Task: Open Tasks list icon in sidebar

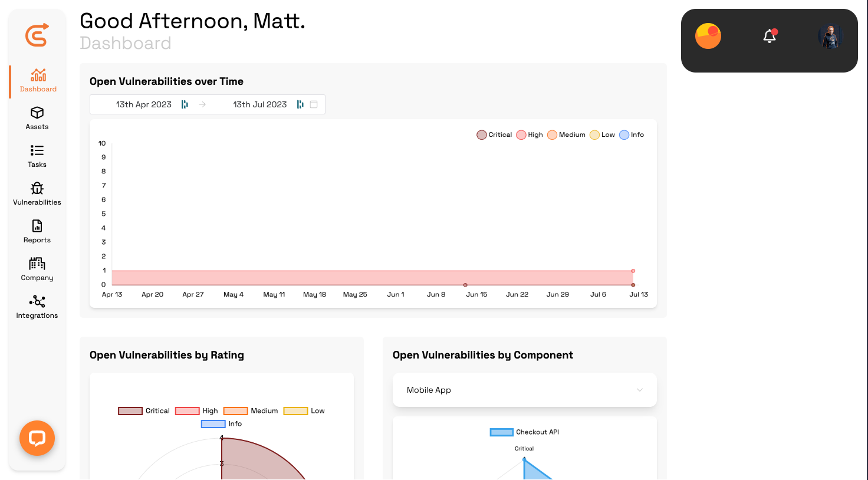Action: click(37, 150)
